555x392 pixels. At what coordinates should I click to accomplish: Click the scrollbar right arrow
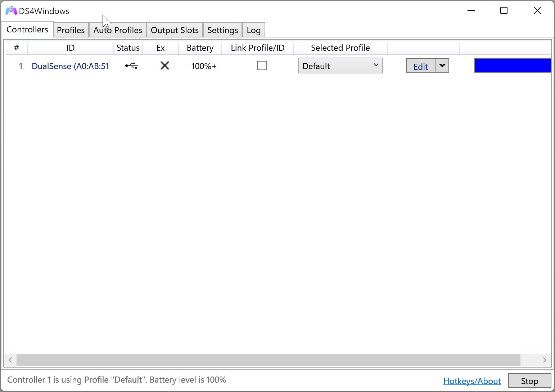tap(544, 360)
